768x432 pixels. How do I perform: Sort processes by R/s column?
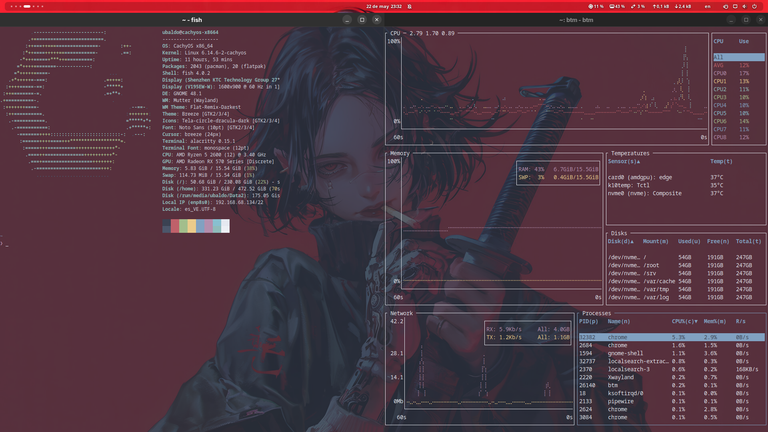tap(740, 321)
